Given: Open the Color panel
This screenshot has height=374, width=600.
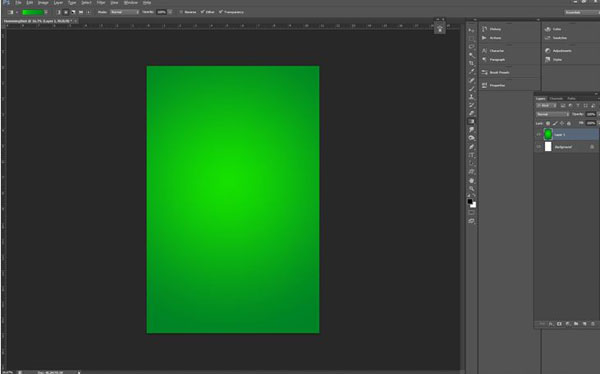Looking at the screenshot, I should (553, 29).
